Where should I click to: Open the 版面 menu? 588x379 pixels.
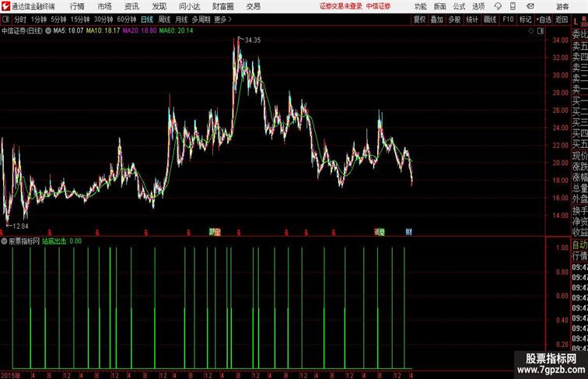pyautogui.click(x=440, y=6)
